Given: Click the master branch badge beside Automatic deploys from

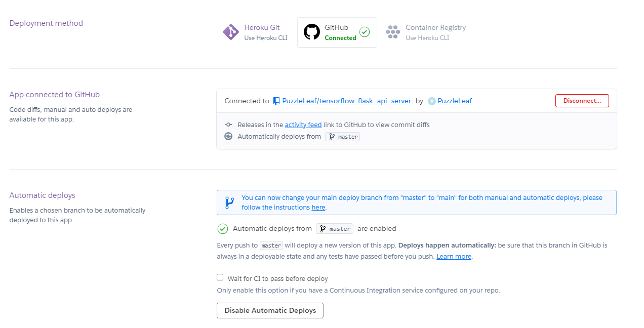Looking at the screenshot, I should tap(335, 229).
